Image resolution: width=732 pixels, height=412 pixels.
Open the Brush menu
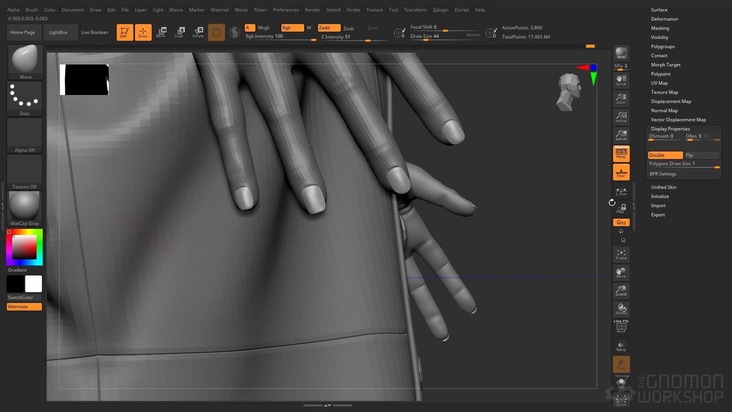[32, 10]
